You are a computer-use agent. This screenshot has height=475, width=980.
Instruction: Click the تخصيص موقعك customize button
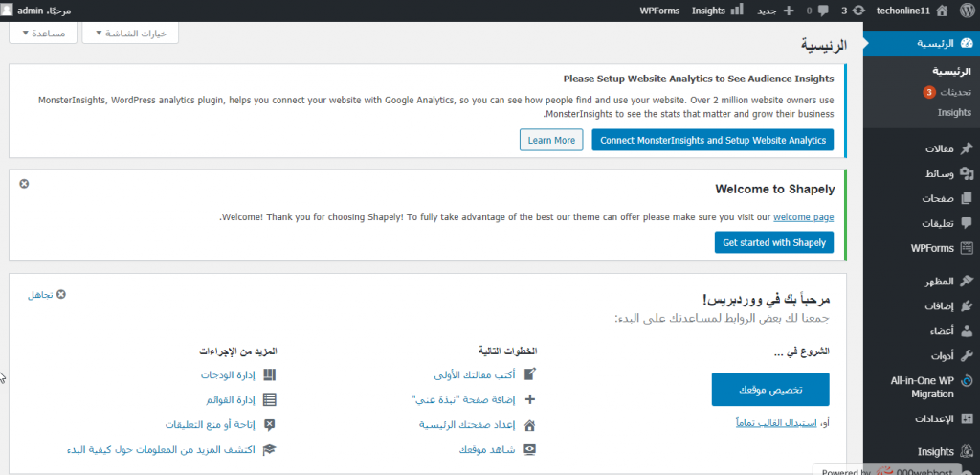tap(770, 390)
